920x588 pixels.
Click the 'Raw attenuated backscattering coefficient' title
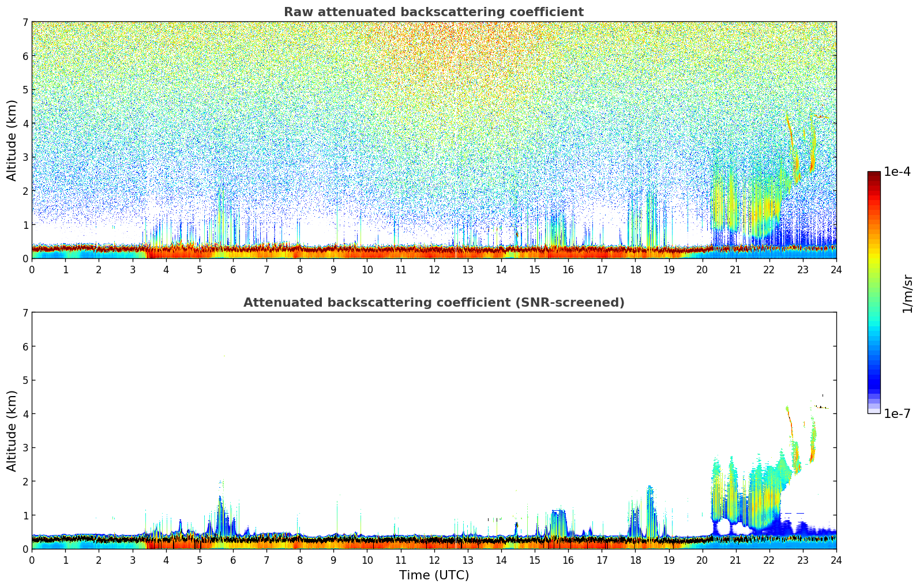[433, 12]
